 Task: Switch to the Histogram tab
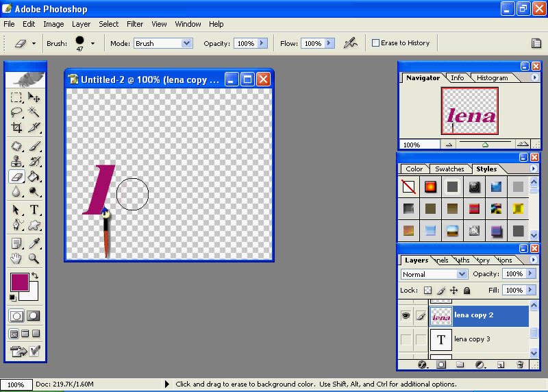493,78
